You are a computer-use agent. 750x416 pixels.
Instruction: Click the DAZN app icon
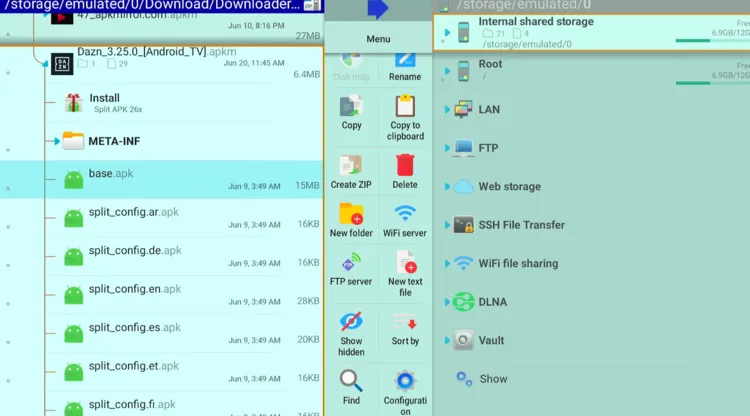[x=62, y=64]
